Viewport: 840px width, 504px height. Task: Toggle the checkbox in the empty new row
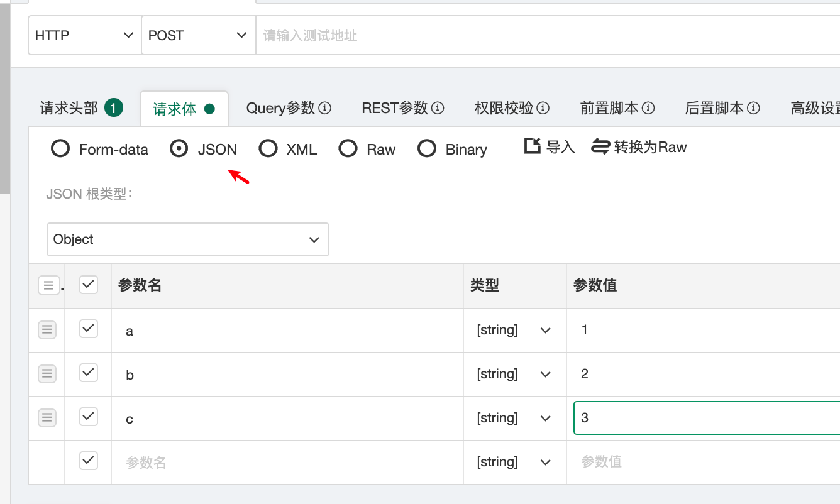(89, 461)
